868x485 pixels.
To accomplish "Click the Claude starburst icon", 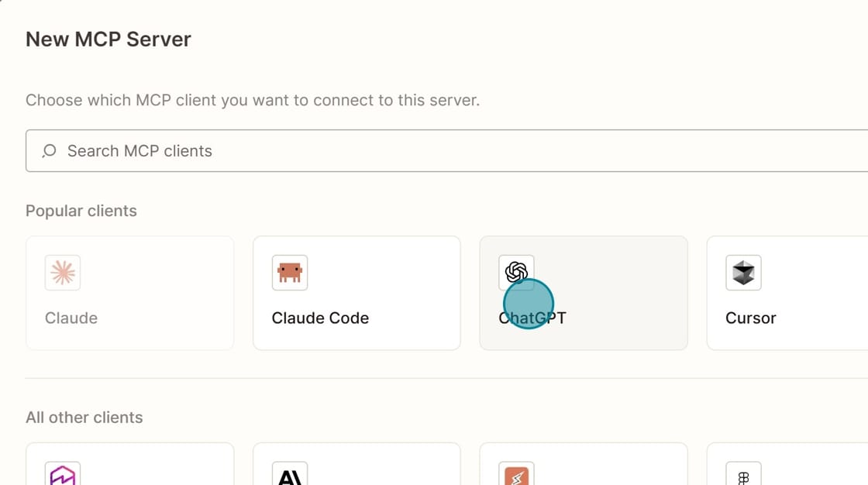I will click(x=63, y=273).
